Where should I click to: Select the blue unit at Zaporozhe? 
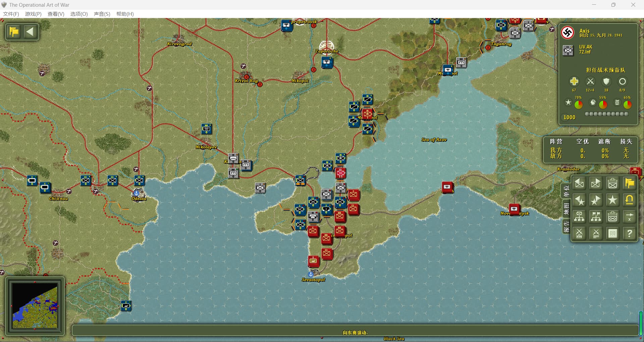pos(327,62)
